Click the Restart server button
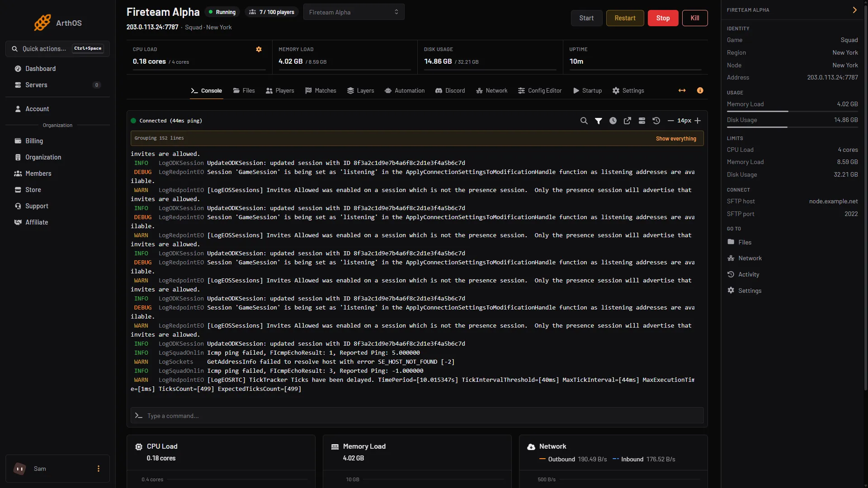 click(625, 18)
